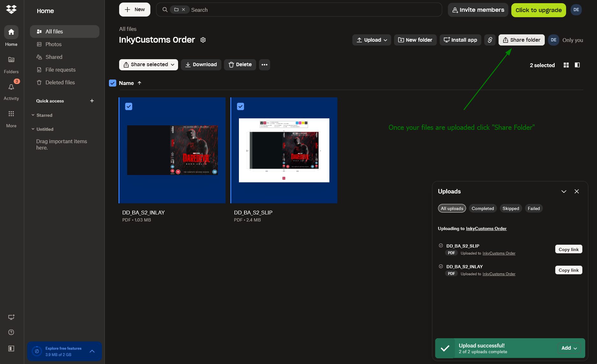Open Photos in sidebar

coord(65,44)
